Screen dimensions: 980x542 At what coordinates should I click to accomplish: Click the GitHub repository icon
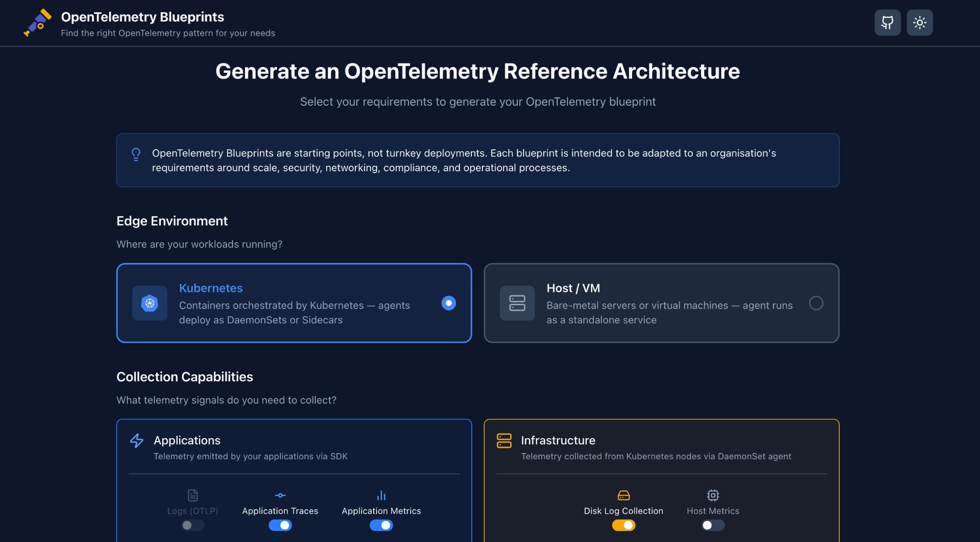click(x=887, y=22)
